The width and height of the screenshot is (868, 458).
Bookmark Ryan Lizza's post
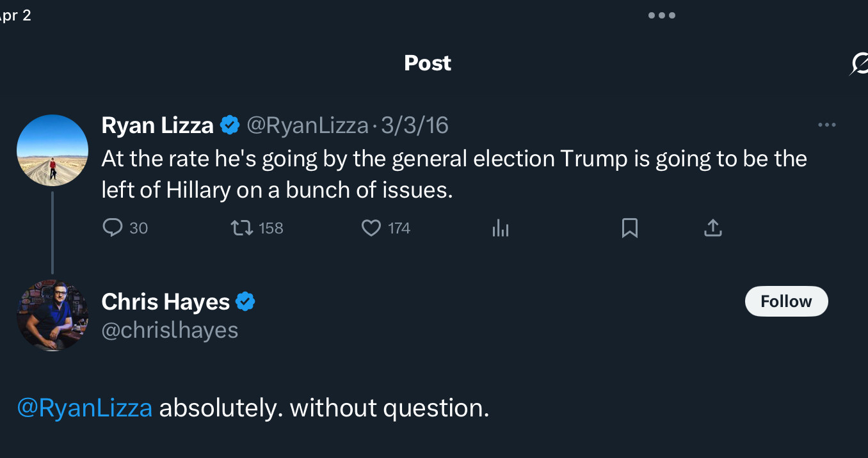coord(630,228)
